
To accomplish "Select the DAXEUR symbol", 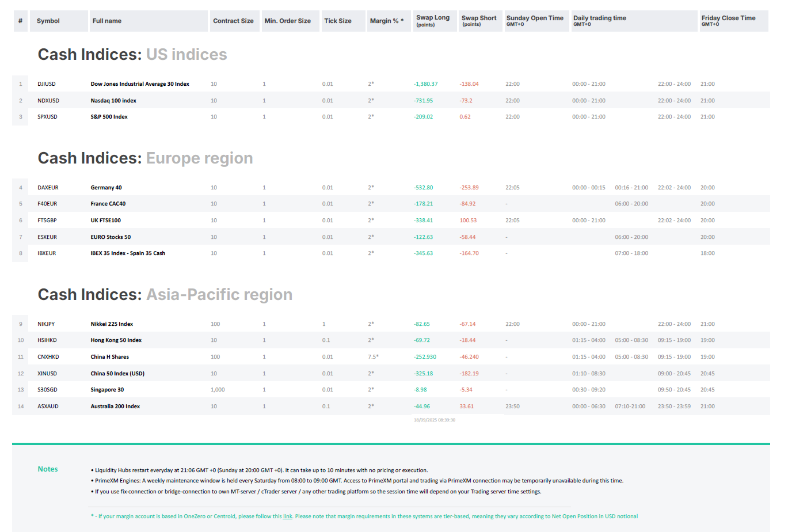I will 48,188.
